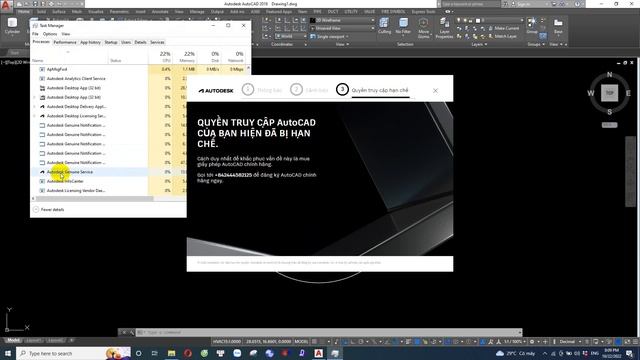The width and height of the screenshot is (640, 360).
Task: Click Match Layer button
Action: click(x=503, y=36)
